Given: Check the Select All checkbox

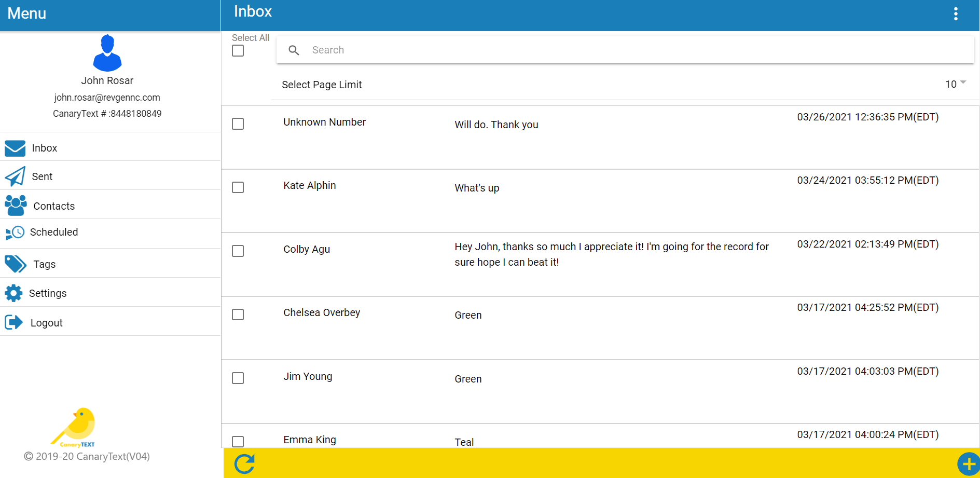Looking at the screenshot, I should [238, 51].
